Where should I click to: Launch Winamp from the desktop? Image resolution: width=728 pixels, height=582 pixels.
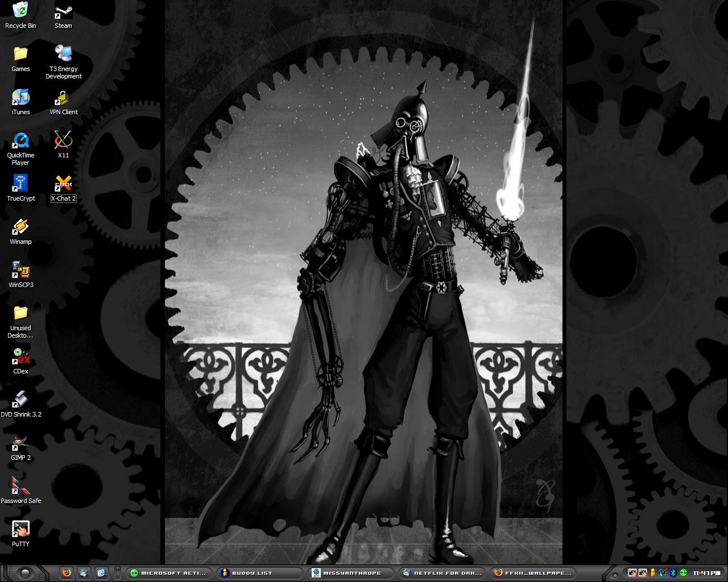(20, 231)
